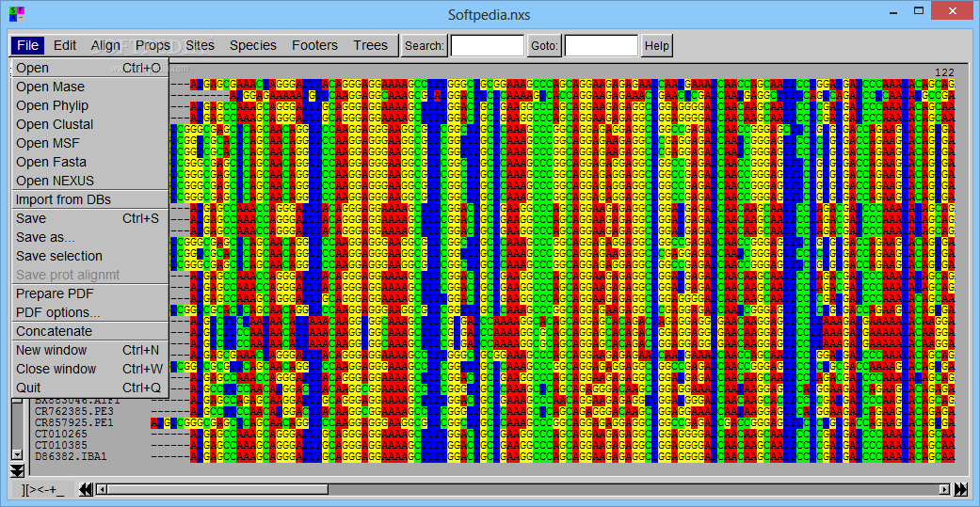Choose New window

click(88, 350)
